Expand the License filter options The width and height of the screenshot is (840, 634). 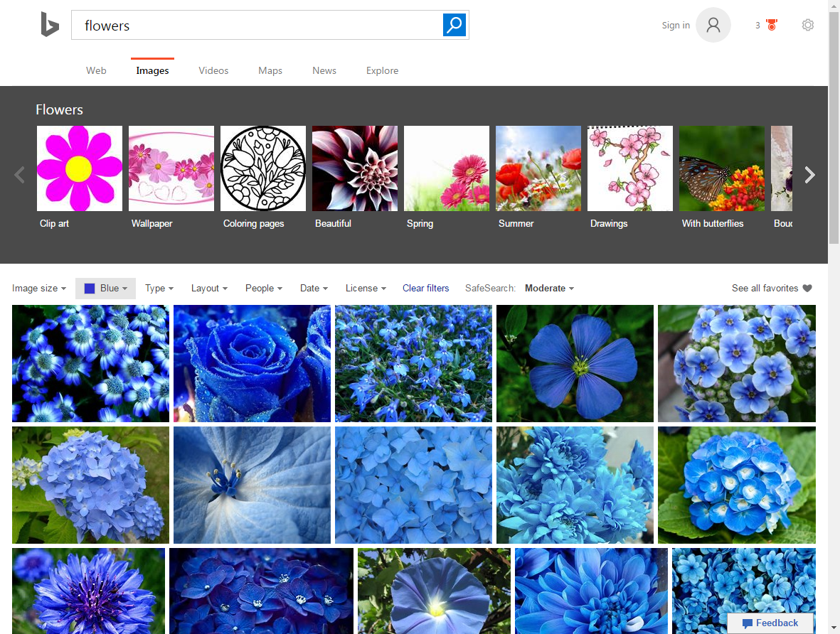[x=364, y=288]
